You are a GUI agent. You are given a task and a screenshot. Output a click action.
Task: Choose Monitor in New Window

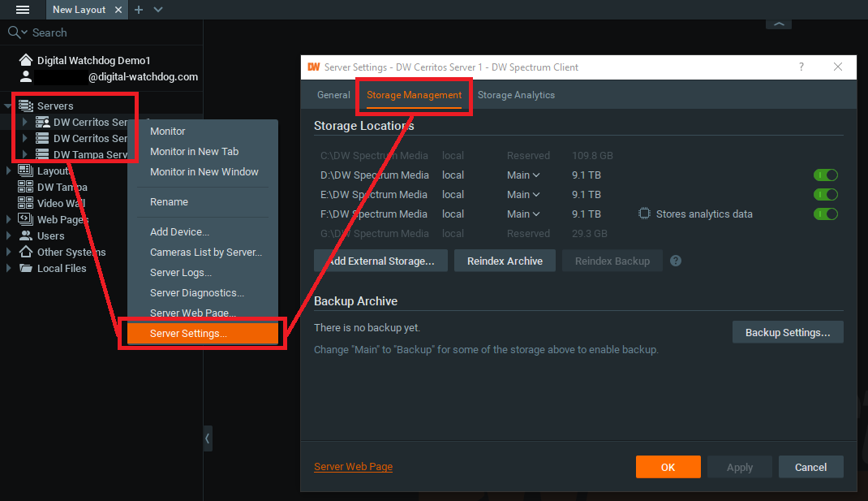203,172
